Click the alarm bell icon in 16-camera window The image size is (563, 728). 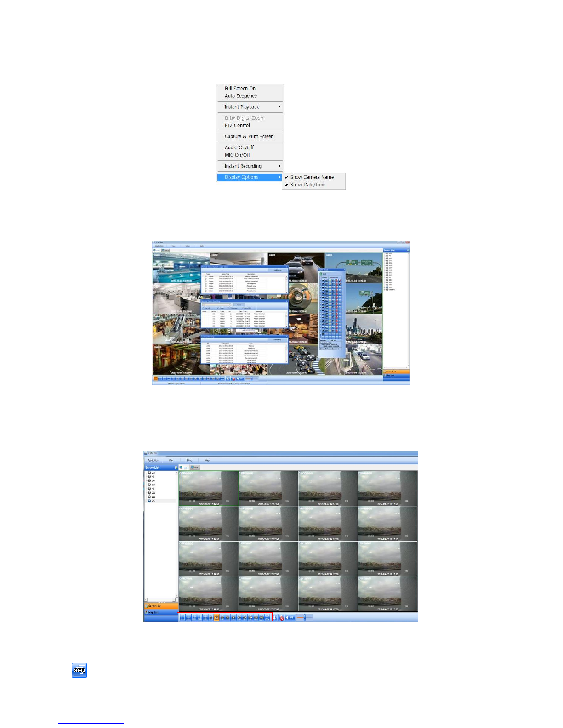[x=275, y=617]
